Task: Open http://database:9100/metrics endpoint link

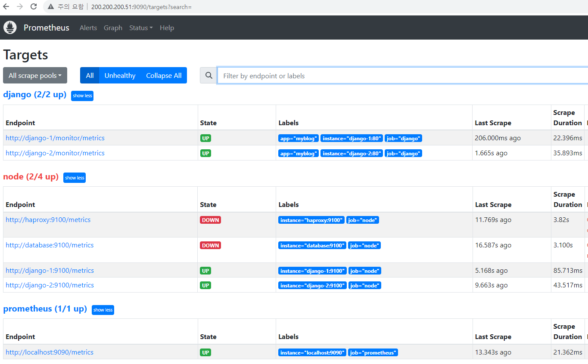Action: (50, 245)
